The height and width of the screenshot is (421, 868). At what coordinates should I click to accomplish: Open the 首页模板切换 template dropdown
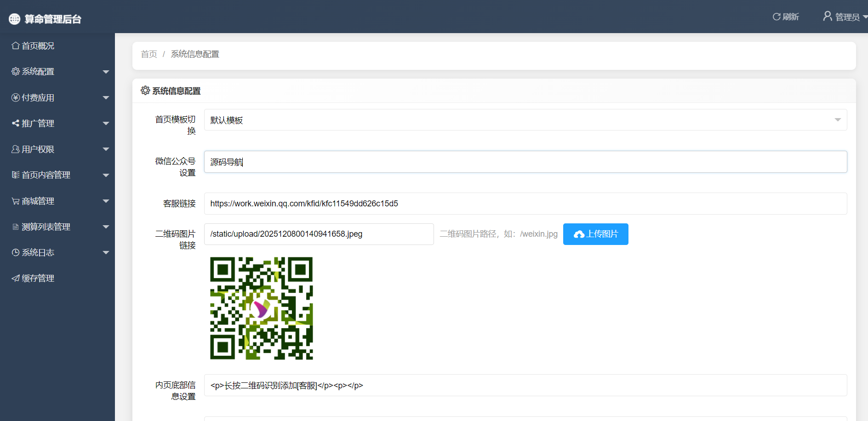coord(525,120)
